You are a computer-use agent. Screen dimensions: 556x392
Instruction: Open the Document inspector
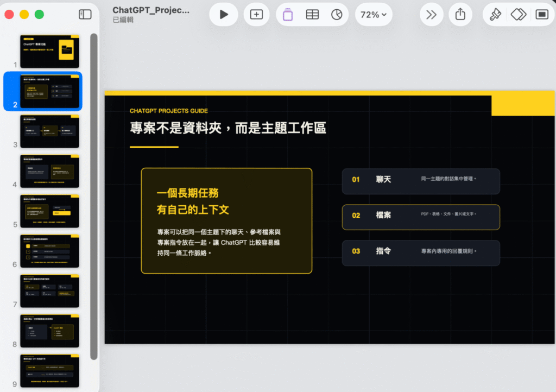click(542, 15)
